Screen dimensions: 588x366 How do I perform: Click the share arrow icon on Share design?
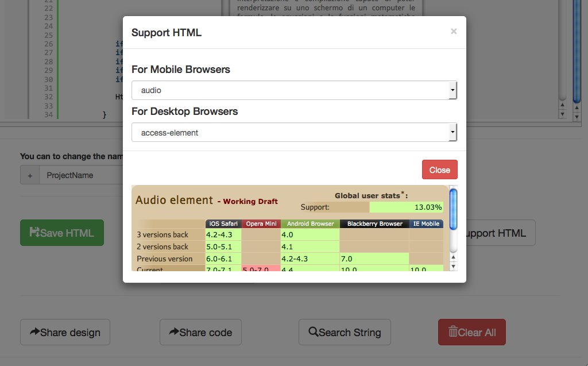(x=34, y=332)
